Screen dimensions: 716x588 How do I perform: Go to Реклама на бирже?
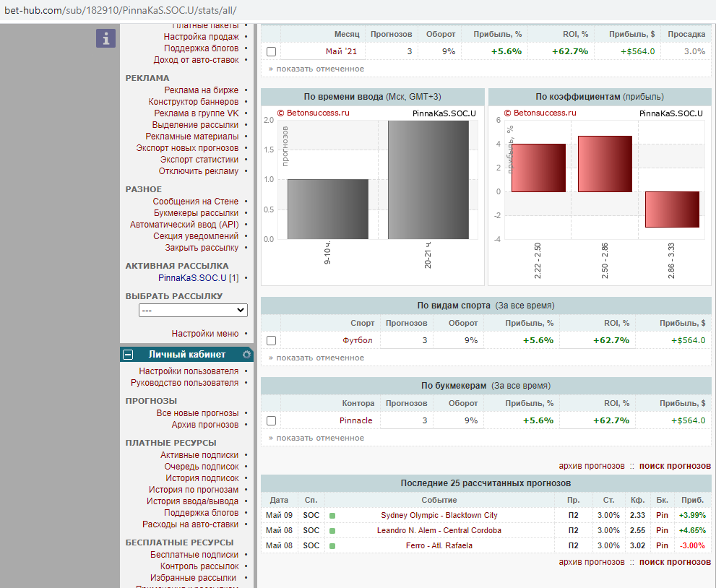(x=202, y=90)
